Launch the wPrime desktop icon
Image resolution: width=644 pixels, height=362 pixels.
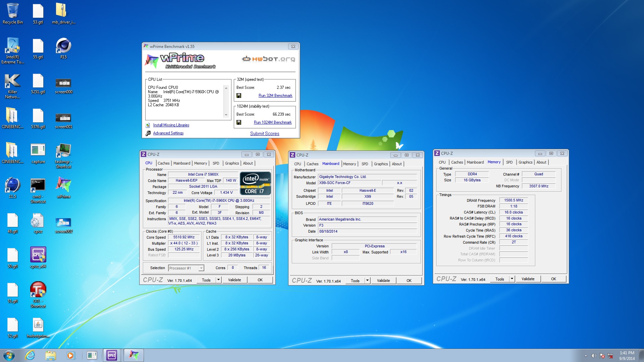(63, 188)
